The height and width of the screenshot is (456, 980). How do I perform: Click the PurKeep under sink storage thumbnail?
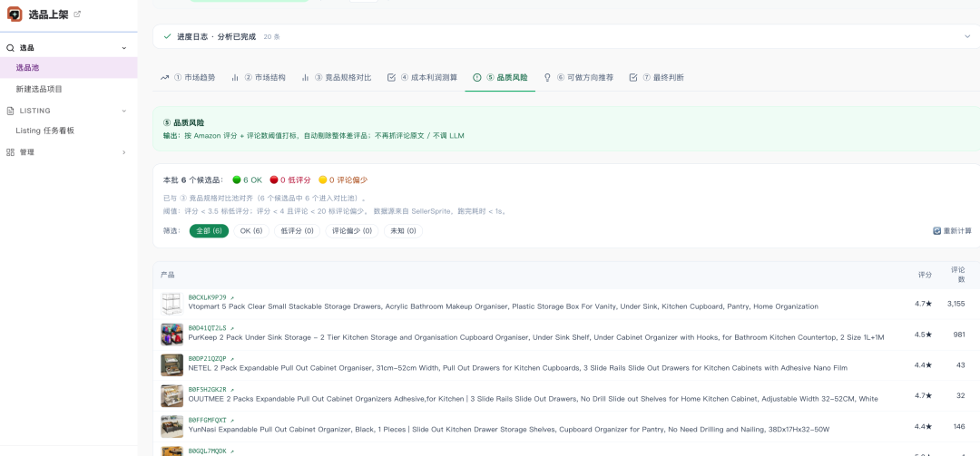[171, 335]
